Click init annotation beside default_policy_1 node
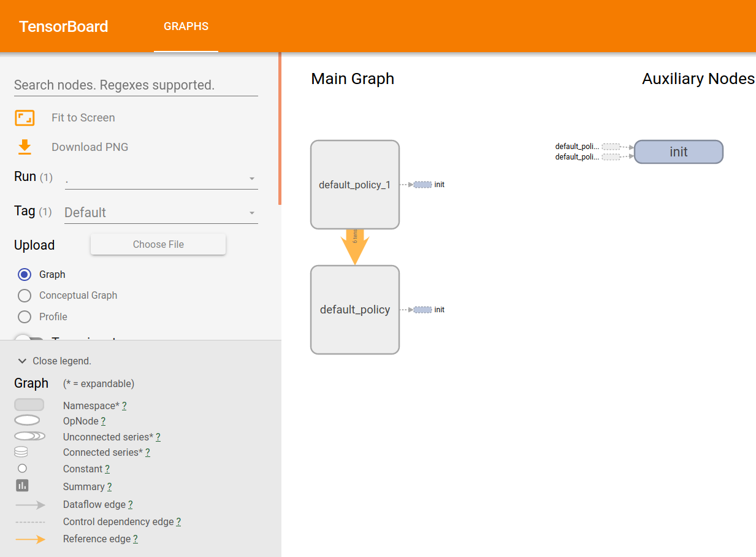 [x=429, y=185]
